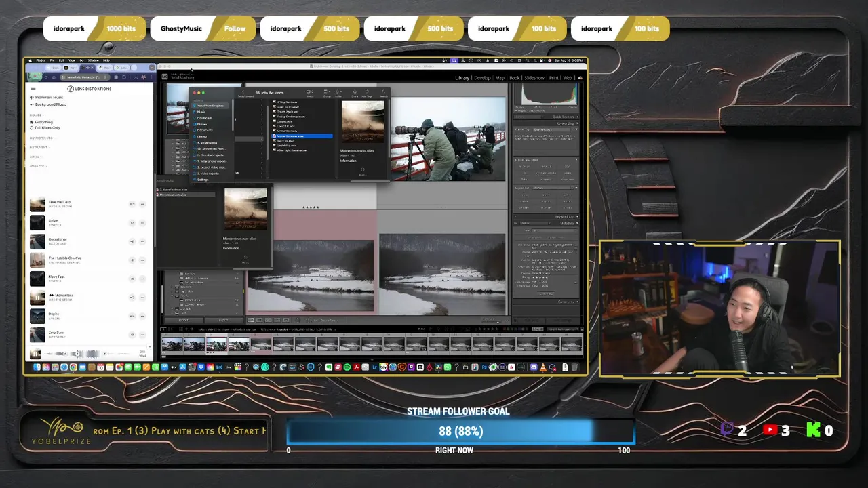Open the browser three-dot menu
Image resolution: width=868 pixels, height=488 pixels.
[x=151, y=77]
